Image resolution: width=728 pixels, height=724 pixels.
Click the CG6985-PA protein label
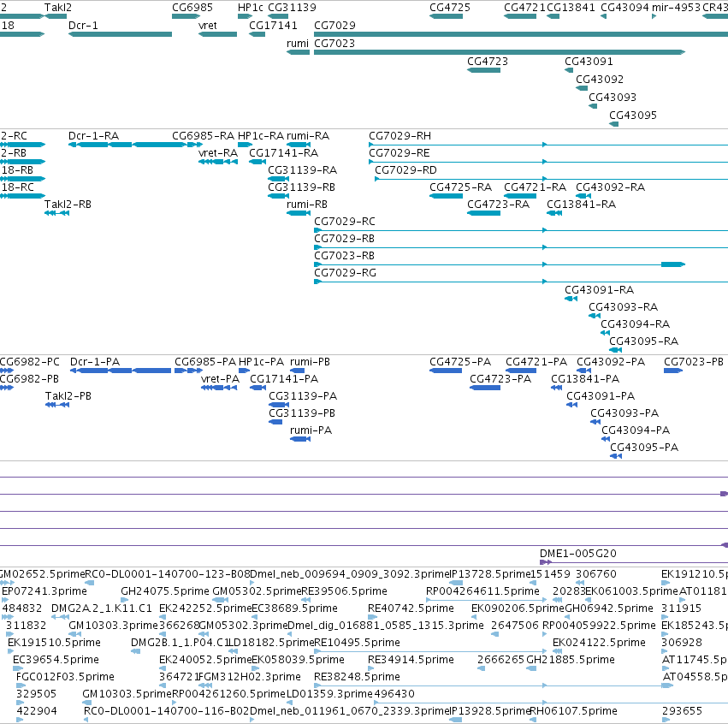pos(205,362)
